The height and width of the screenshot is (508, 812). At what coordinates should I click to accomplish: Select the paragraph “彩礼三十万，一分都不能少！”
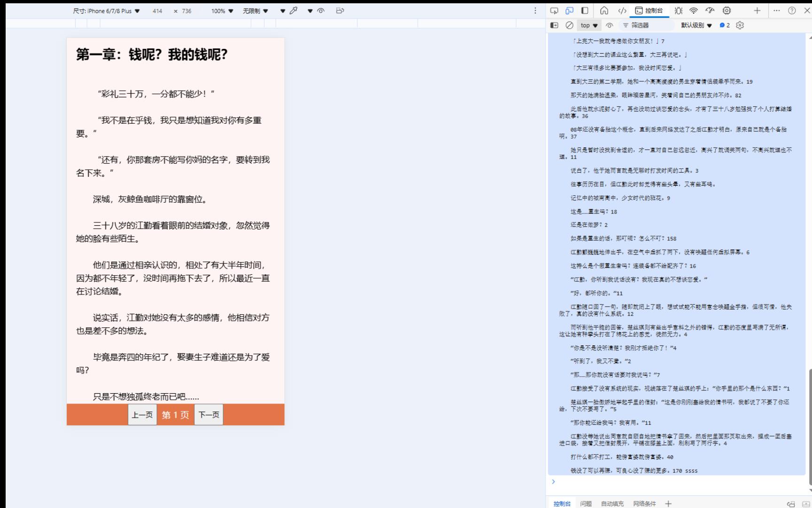[156, 94]
